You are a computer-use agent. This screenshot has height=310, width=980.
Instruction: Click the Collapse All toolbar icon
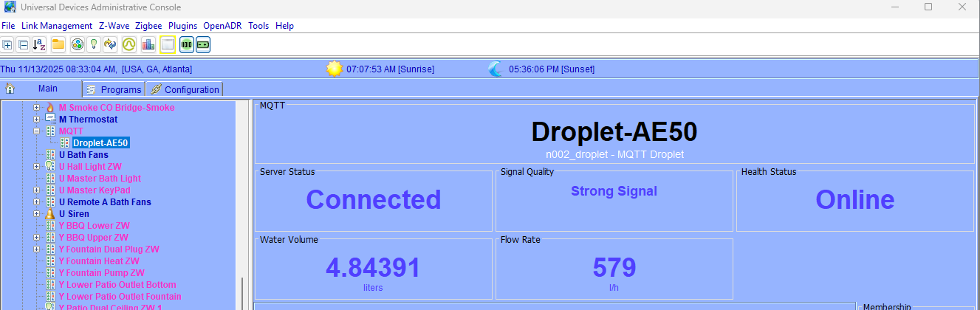(x=23, y=45)
